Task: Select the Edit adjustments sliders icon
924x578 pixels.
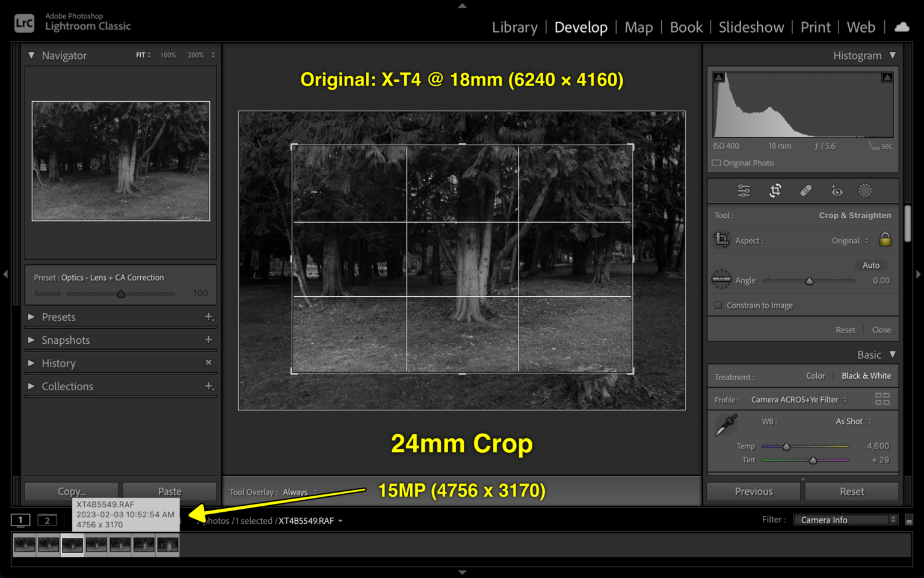Action: coord(744,190)
